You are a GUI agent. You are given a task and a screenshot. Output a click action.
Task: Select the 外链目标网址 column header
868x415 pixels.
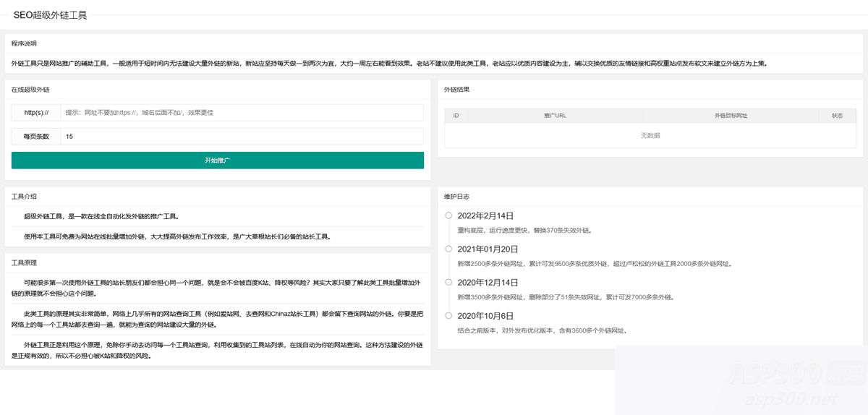731,116
